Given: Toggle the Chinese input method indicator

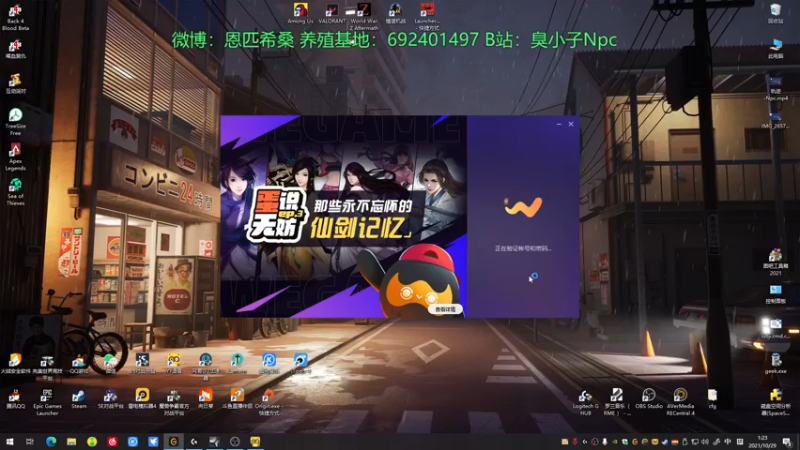Looking at the screenshot, I should coord(728,442).
